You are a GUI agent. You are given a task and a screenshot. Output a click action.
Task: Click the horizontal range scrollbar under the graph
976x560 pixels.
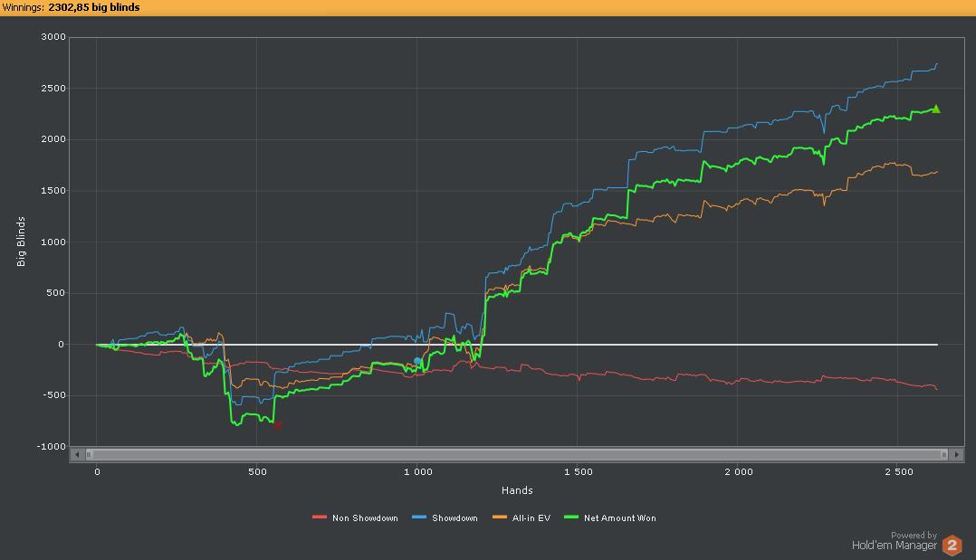(517, 455)
